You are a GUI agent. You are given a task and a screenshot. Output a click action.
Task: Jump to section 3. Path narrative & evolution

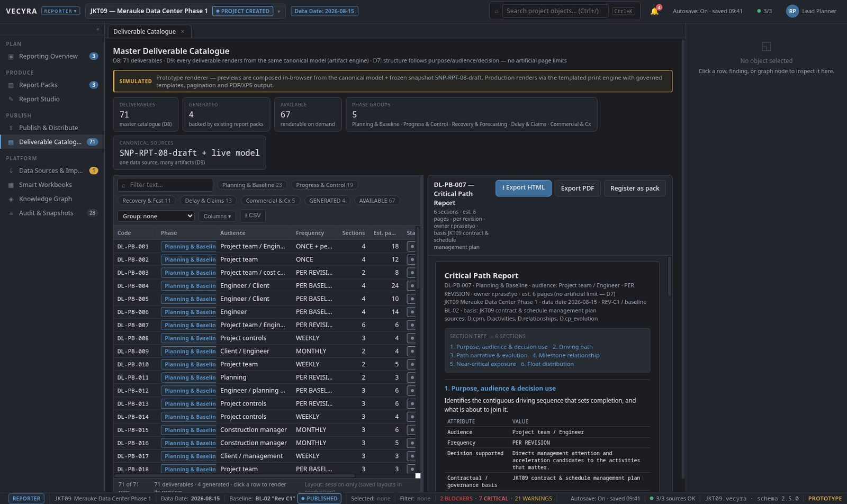(489, 355)
